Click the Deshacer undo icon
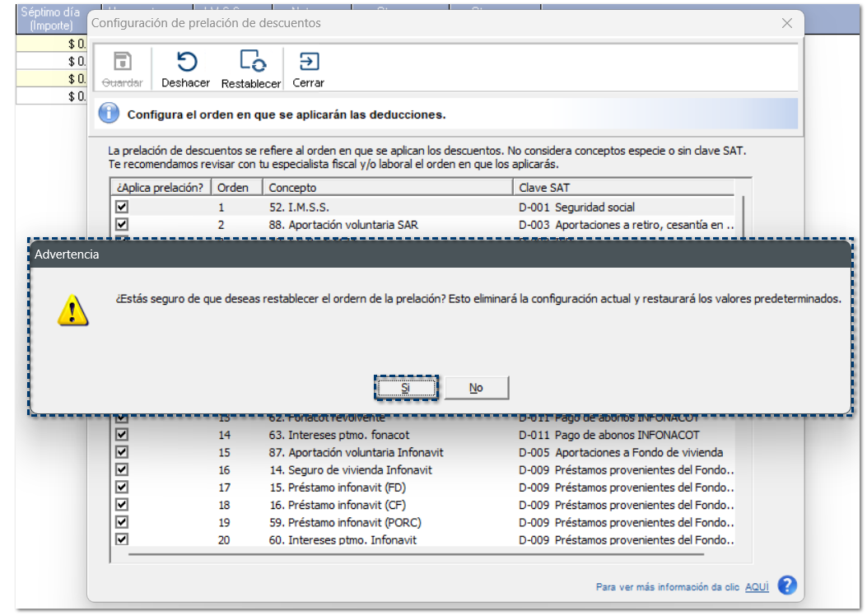Screen dimensions: 867x616 click(x=186, y=63)
